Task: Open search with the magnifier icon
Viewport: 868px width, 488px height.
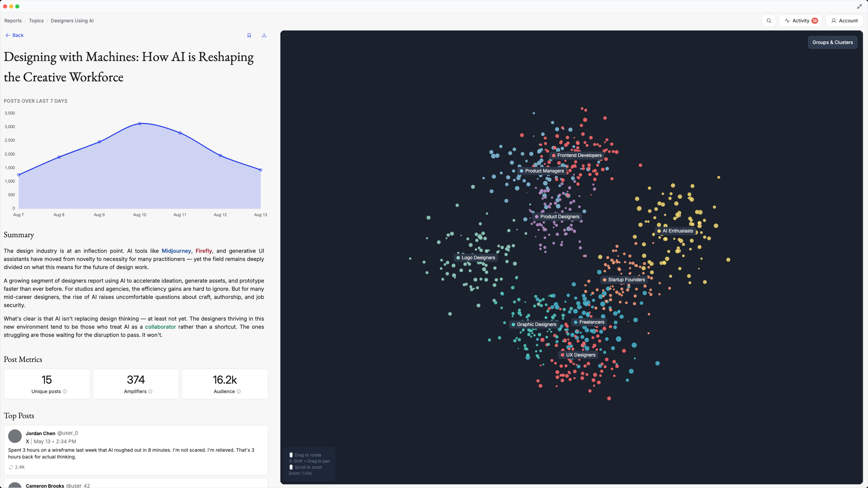Action: point(769,21)
